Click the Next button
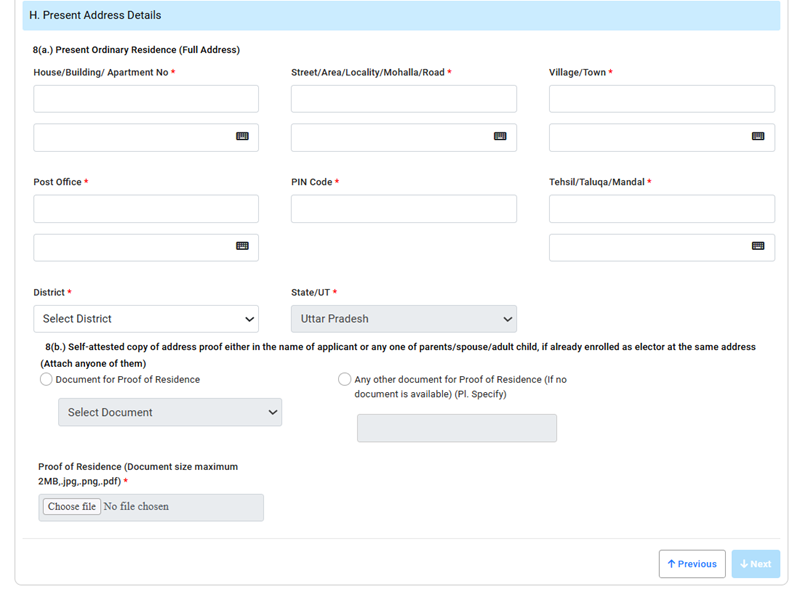 pos(756,564)
